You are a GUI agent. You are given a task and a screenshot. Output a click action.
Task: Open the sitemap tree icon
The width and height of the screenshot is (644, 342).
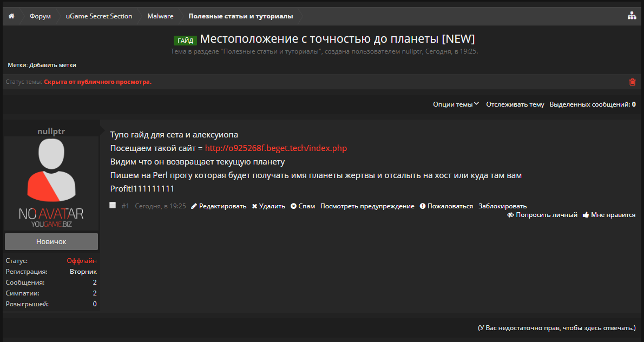(632, 16)
